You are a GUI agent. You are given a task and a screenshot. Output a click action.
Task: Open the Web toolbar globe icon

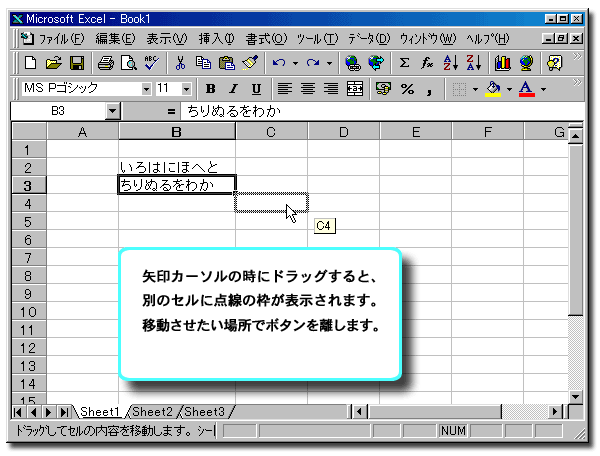[376, 63]
